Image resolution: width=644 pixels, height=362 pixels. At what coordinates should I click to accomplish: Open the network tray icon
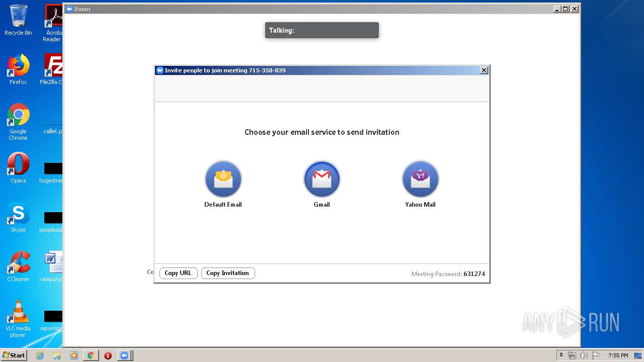tap(572, 355)
